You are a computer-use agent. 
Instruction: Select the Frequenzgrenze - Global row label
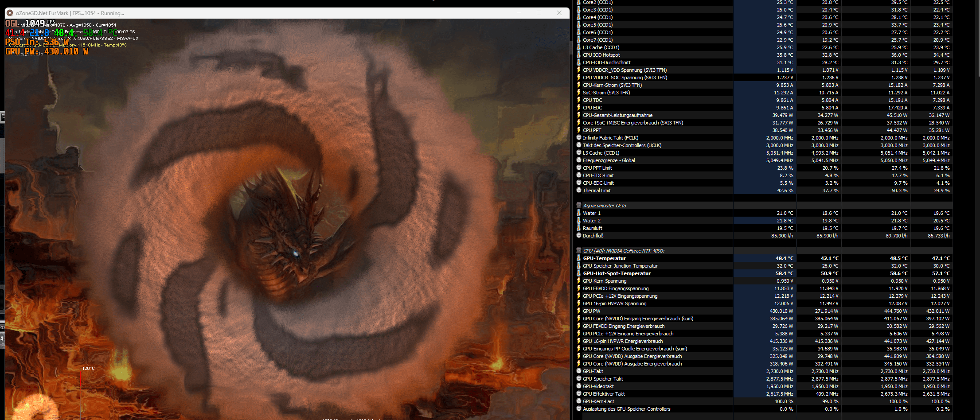pyautogui.click(x=609, y=160)
